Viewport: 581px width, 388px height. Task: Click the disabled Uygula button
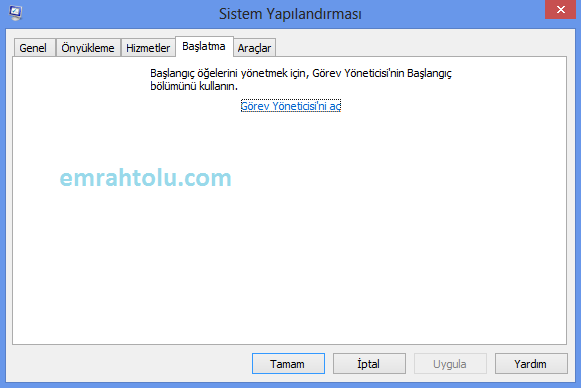coord(450,364)
